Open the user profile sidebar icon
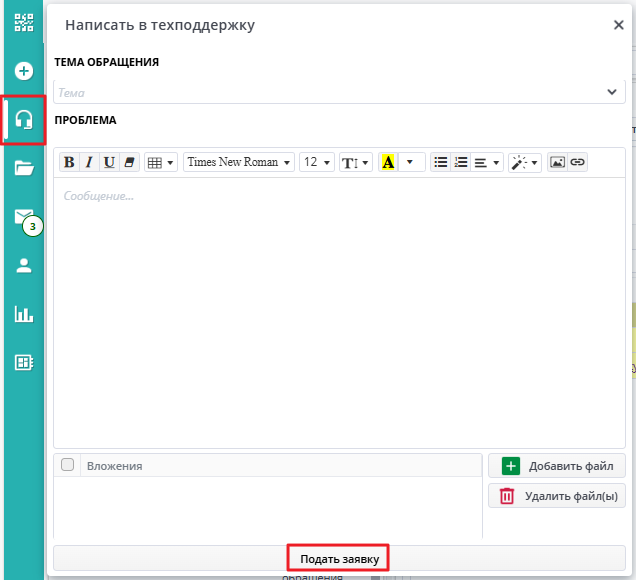636x580 pixels. 24,266
